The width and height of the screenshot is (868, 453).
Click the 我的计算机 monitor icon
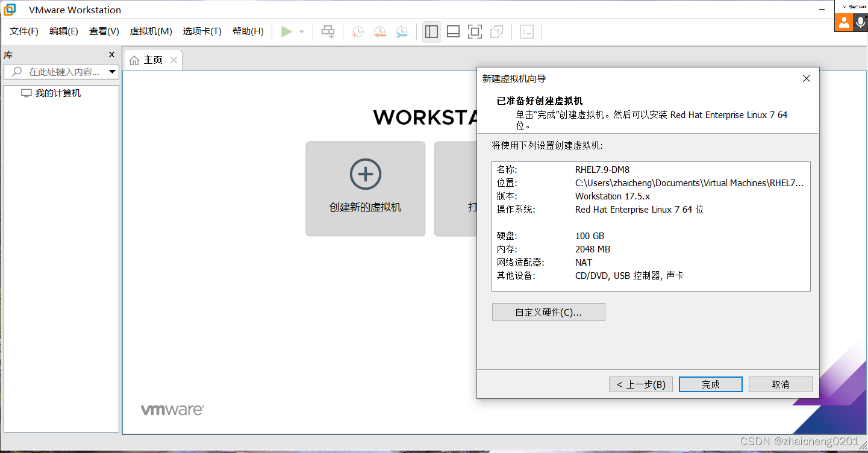point(26,93)
